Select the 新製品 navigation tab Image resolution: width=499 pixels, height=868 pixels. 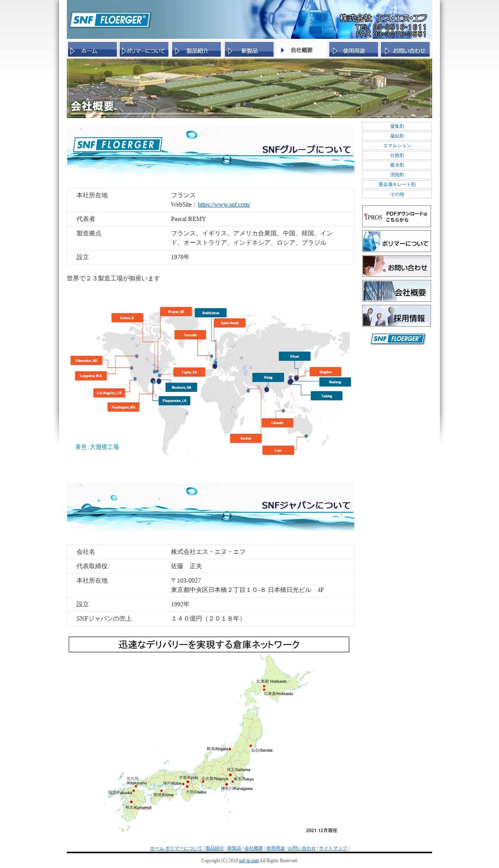pyautogui.click(x=249, y=50)
